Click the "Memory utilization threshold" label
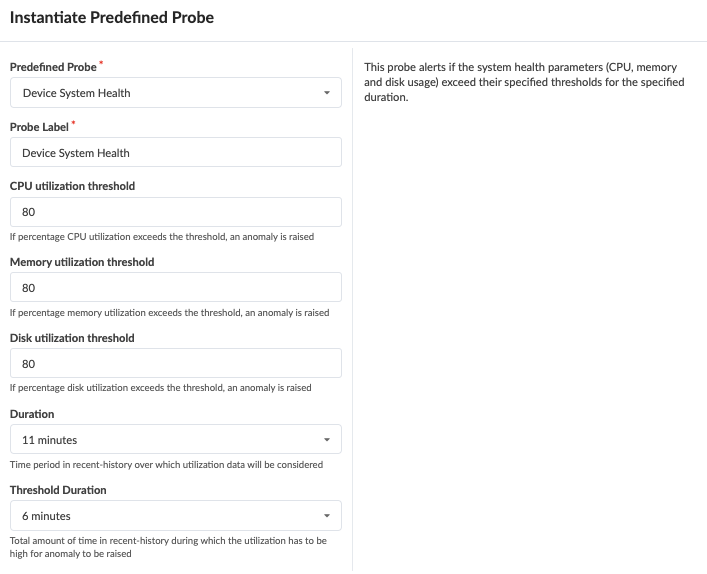Screen dimensions: 707x574 click(82, 262)
